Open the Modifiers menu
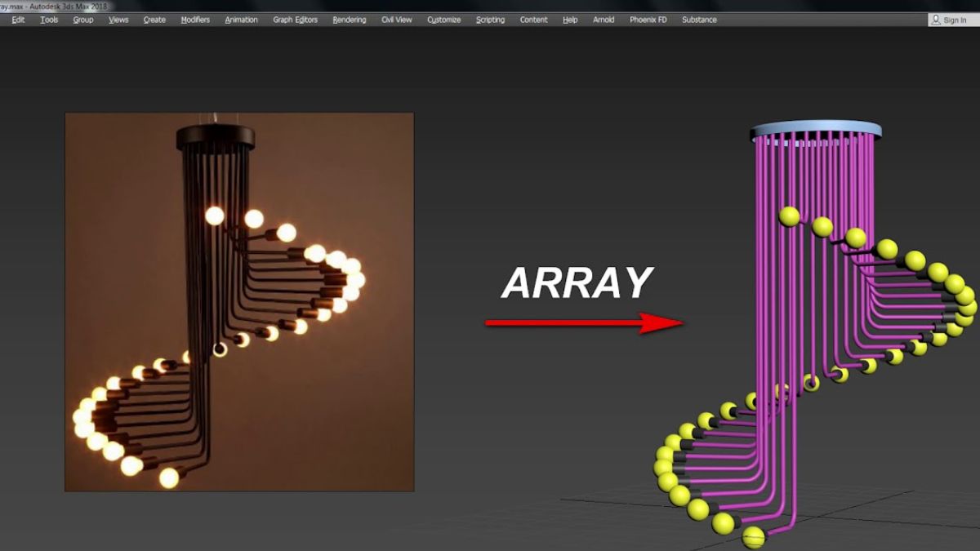The height and width of the screenshot is (551, 980). pyautogui.click(x=195, y=20)
